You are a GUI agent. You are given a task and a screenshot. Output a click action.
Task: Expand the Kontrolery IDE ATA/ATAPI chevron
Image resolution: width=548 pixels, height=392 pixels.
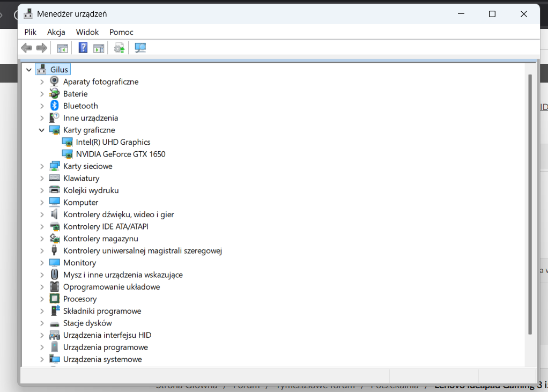pyautogui.click(x=42, y=227)
